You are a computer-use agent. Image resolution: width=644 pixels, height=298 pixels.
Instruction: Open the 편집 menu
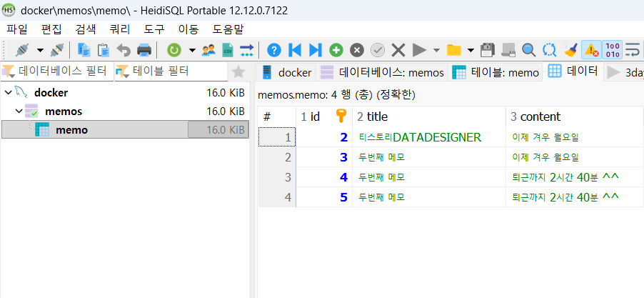tap(51, 29)
